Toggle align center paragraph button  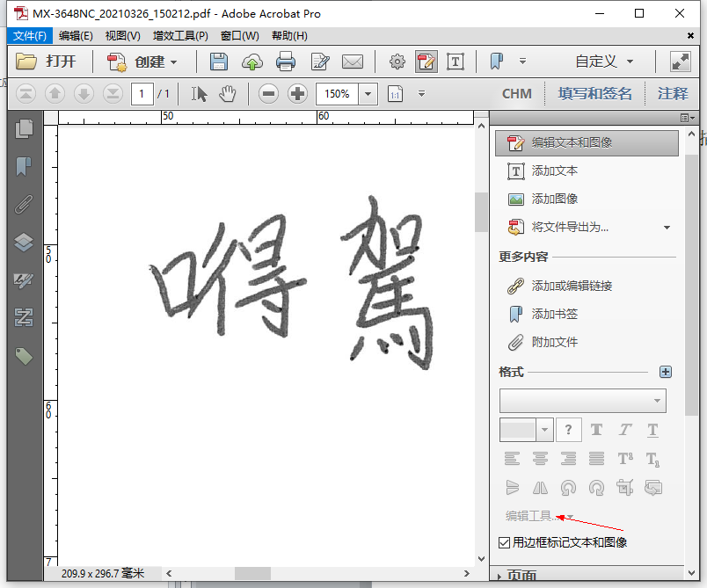pos(540,459)
